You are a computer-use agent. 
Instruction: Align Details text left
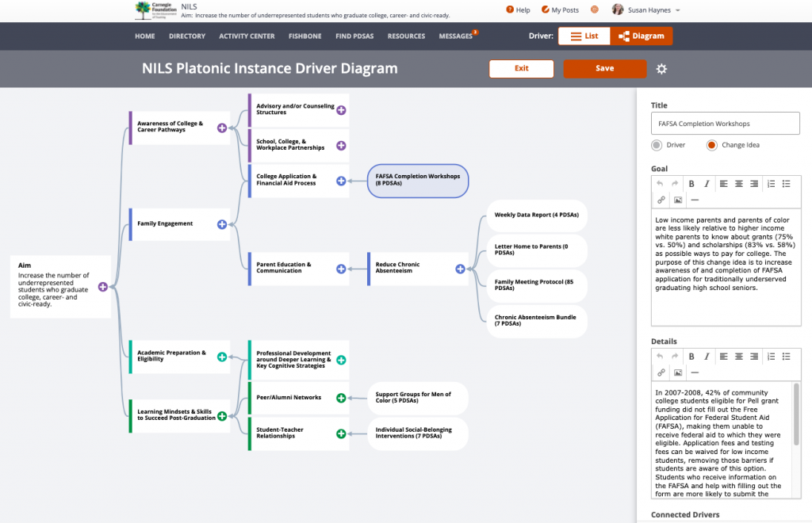coord(723,357)
